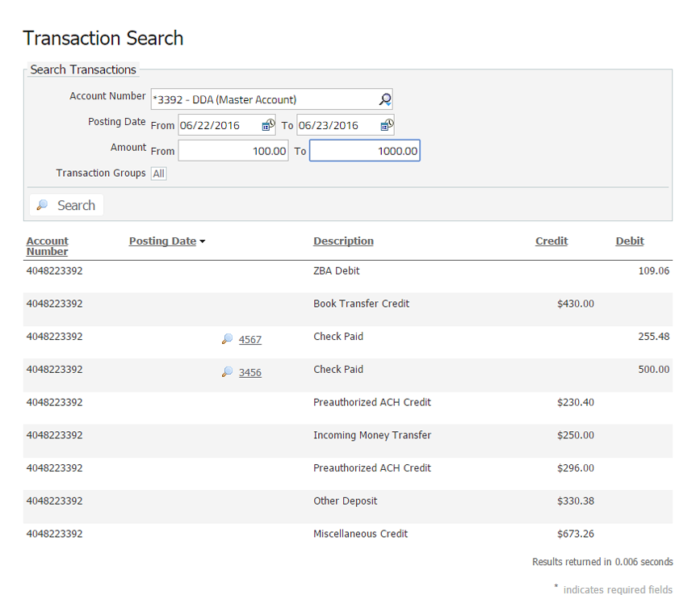
Task: Click the magnifier icon on Search button
Action: click(43, 206)
